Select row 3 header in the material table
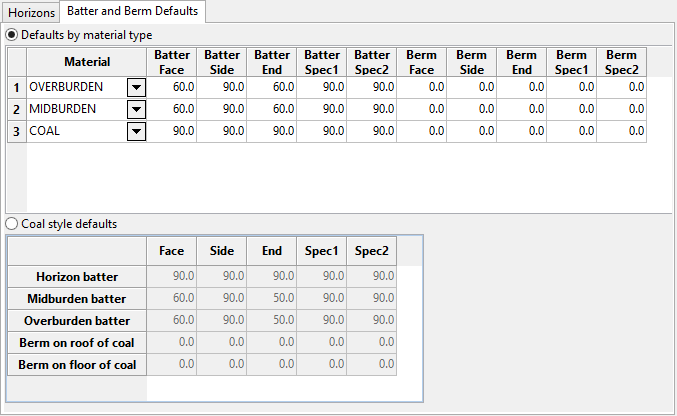 16,131
